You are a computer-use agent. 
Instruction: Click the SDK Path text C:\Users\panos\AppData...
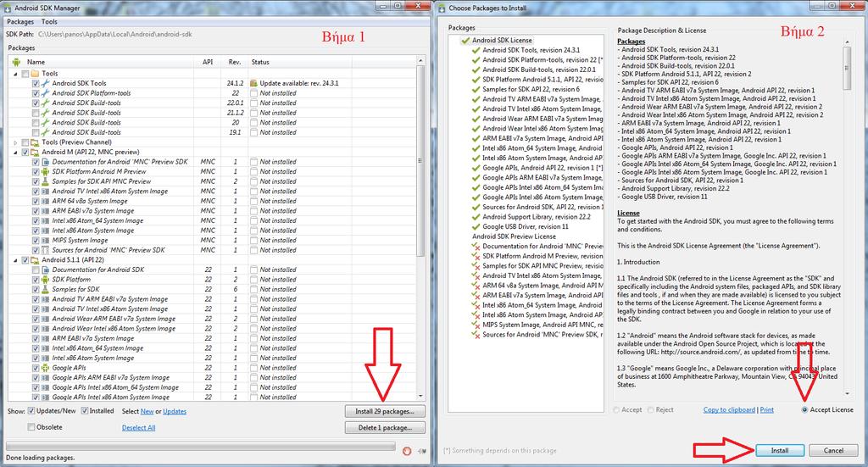[115, 34]
